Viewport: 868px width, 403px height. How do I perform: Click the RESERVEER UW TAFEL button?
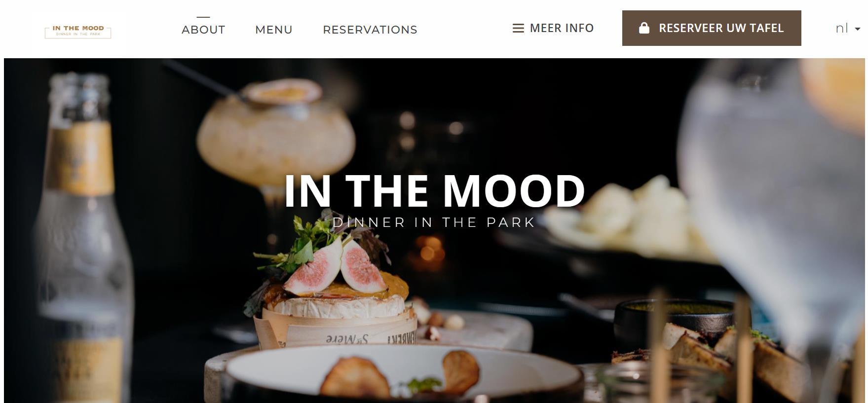(x=712, y=28)
